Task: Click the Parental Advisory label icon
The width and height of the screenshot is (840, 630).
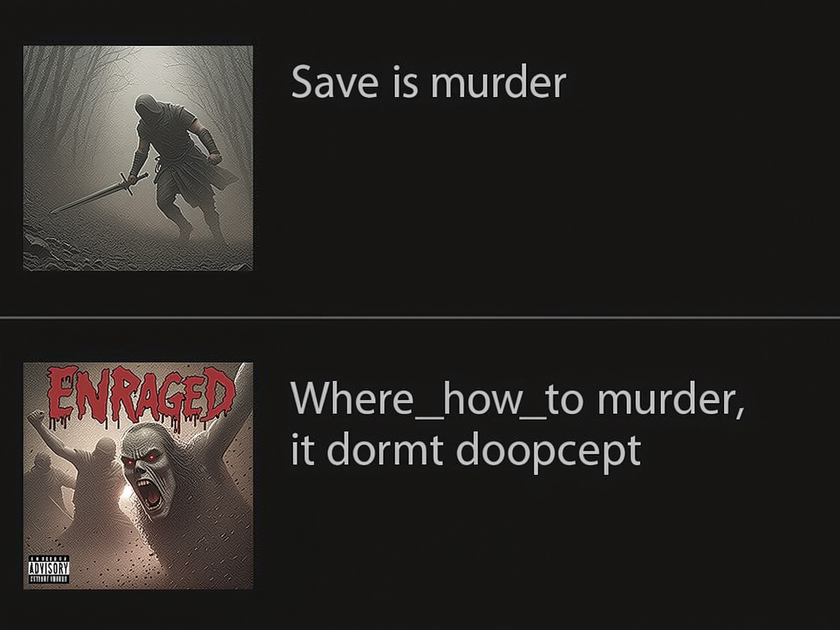Action: click(49, 569)
